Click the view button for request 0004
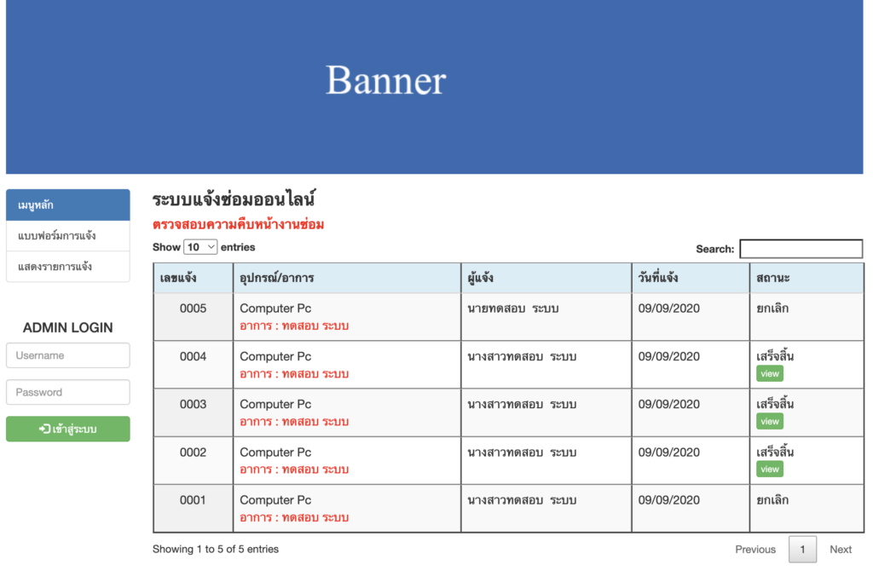 tap(769, 372)
